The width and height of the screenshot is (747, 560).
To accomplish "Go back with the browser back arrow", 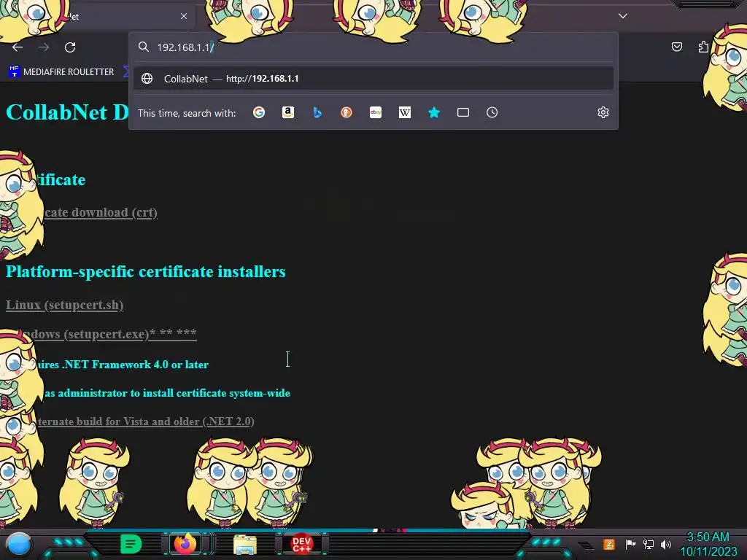I will pos(18,47).
